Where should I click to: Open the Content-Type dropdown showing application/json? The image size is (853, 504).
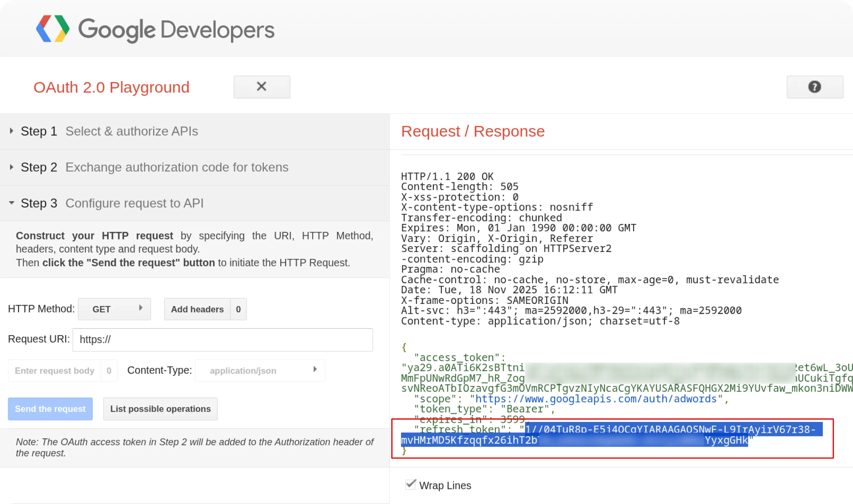260,370
